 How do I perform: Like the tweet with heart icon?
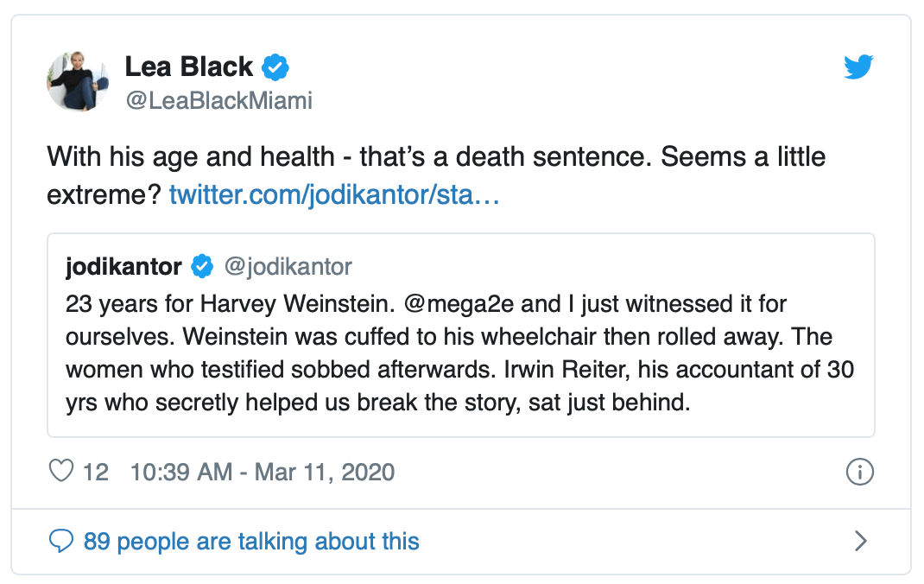pos(60,472)
